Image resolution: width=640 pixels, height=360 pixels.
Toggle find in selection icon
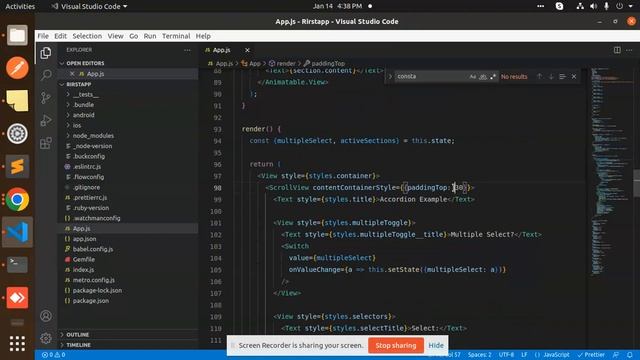[562, 76]
